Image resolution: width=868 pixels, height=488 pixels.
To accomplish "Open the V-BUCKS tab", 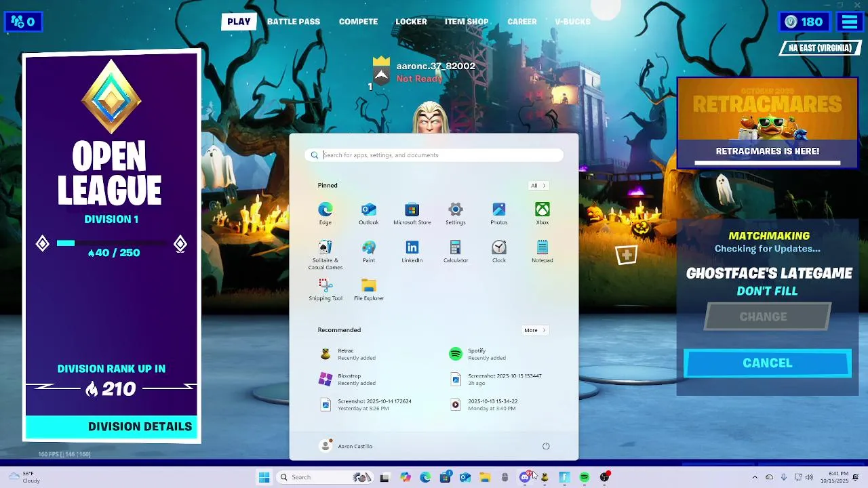I will click(573, 22).
